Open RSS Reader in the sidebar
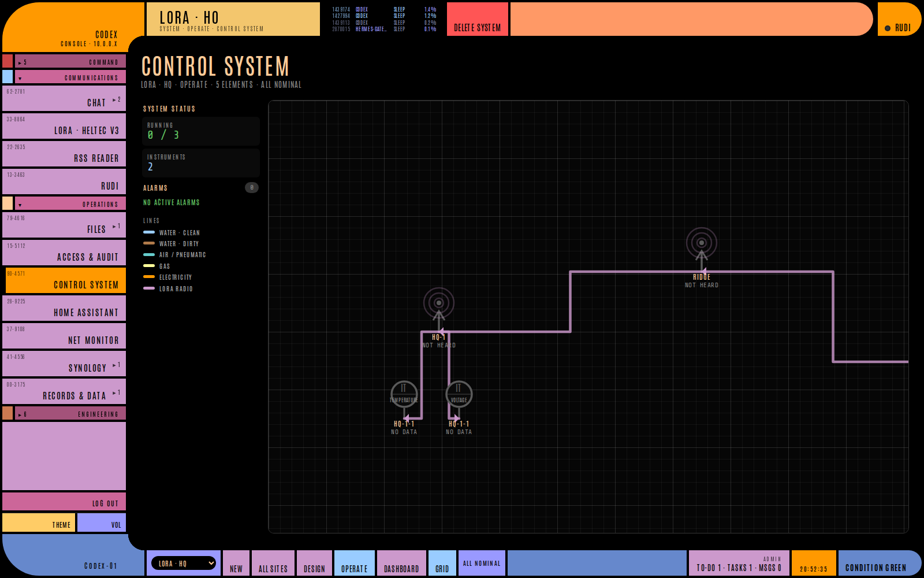The width and height of the screenshot is (924, 578). 64,154
